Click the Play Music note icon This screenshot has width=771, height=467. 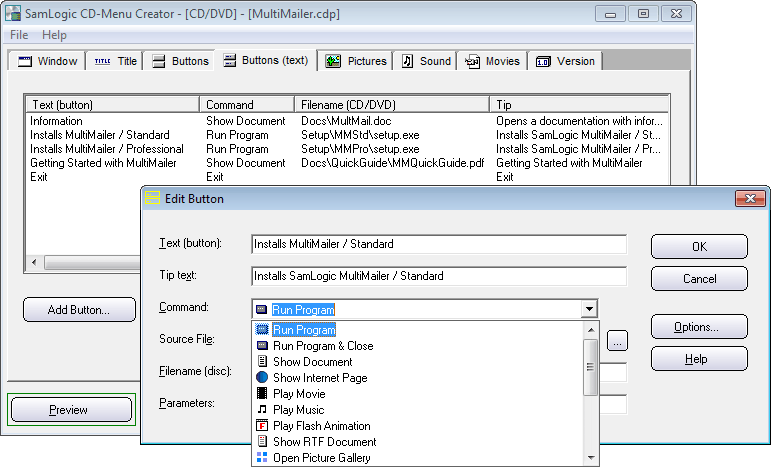tap(263, 409)
